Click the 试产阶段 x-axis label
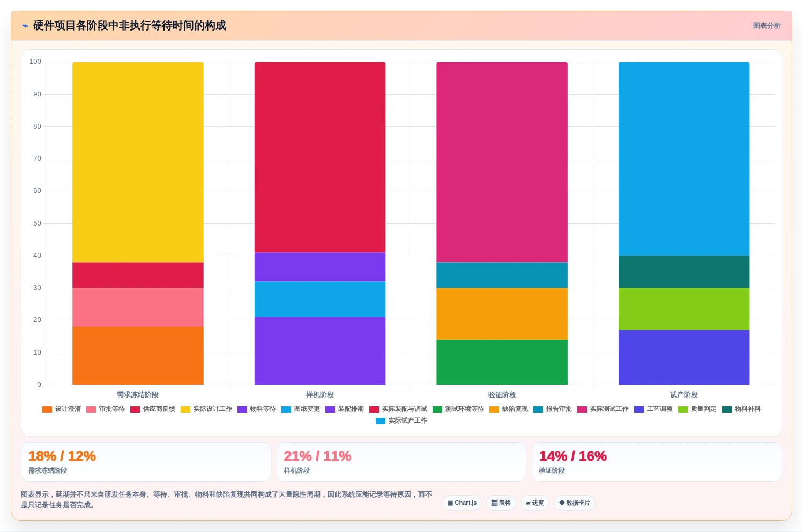Viewport: 803px width, 532px height. pyautogui.click(x=684, y=395)
